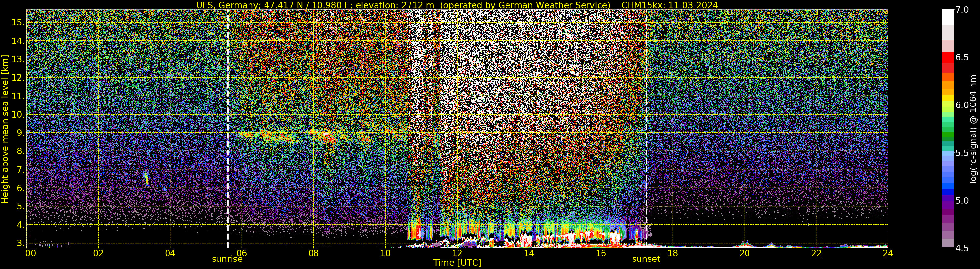Click the colorbar value "6.5"

962,57
